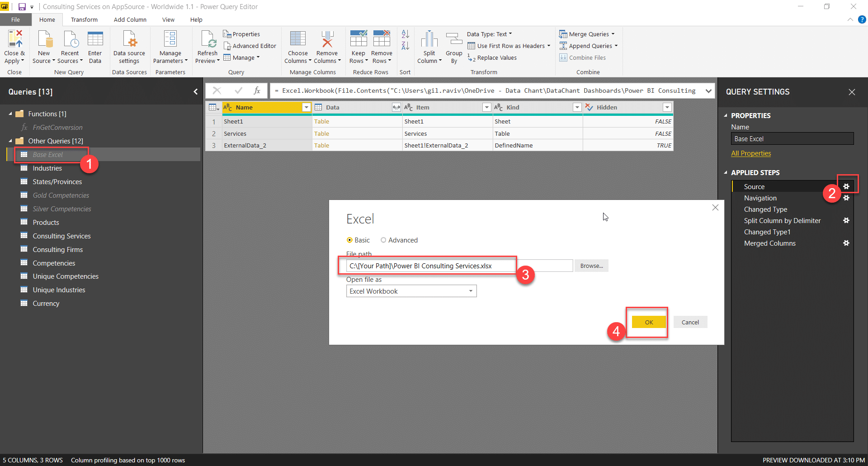Open Recent Sources icon
Viewport: 868px width, 466px height.
(70, 39)
